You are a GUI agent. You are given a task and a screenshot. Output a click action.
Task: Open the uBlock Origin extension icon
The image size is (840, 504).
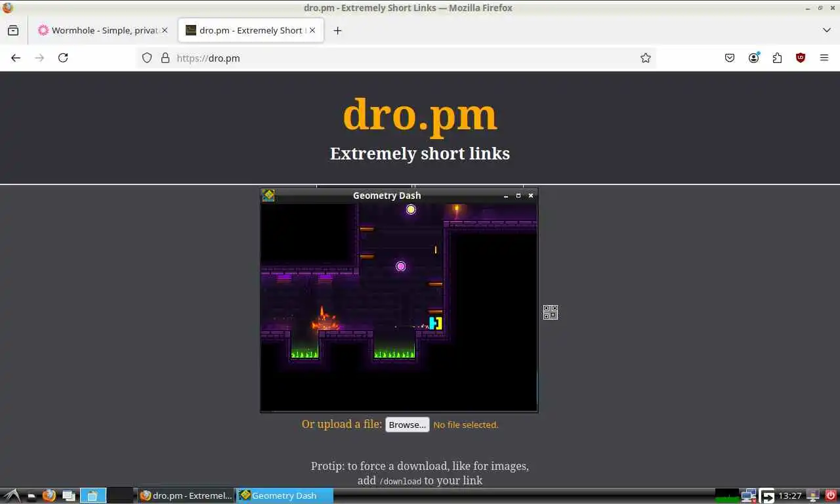tap(801, 58)
